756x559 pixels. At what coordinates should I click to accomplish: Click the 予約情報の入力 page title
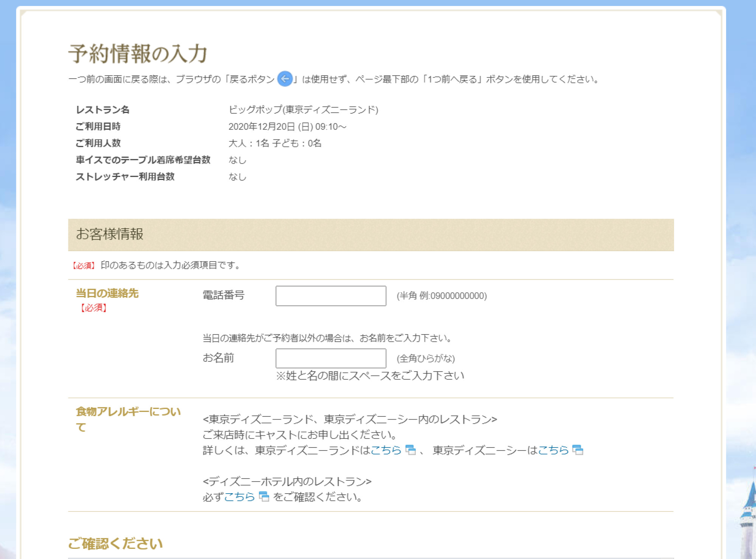(138, 53)
